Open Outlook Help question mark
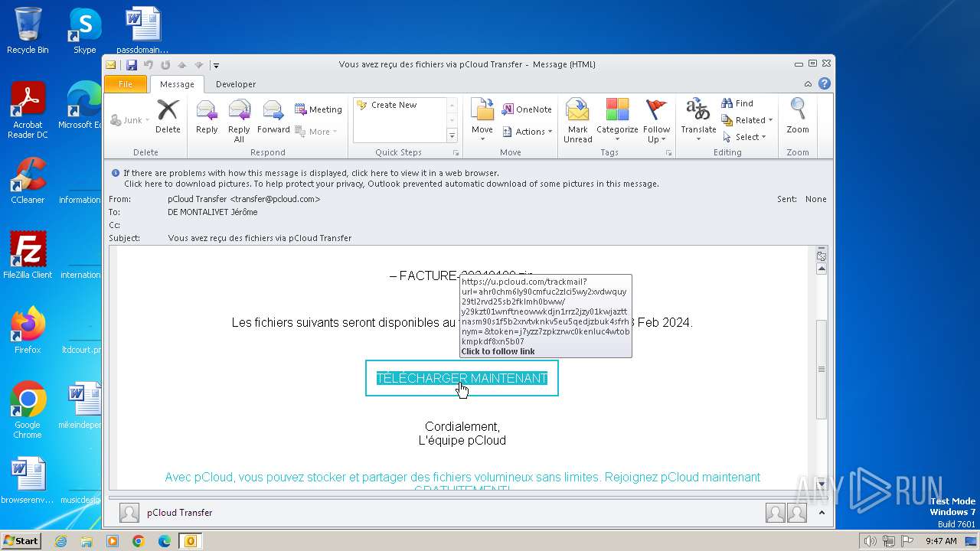This screenshot has width=980, height=551. click(825, 84)
